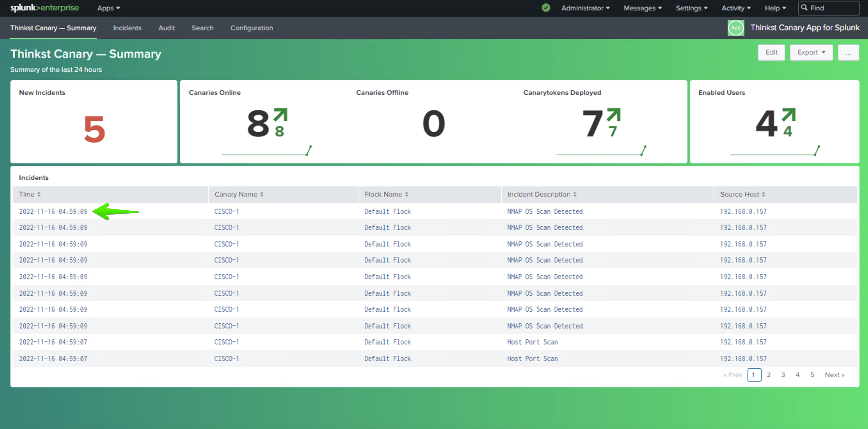Click the Canaries Offline value 0

[x=434, y=124]
